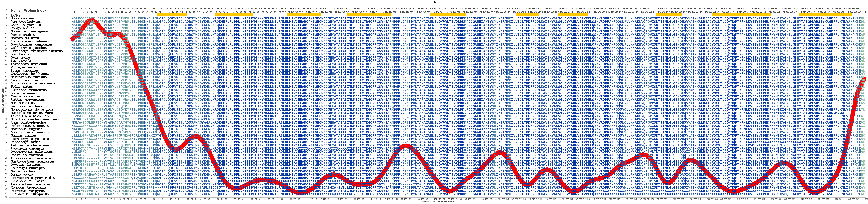The image size is (868, 204).
Task: Select the Gallus gallus row label
Action: click(x=24, y=135)
